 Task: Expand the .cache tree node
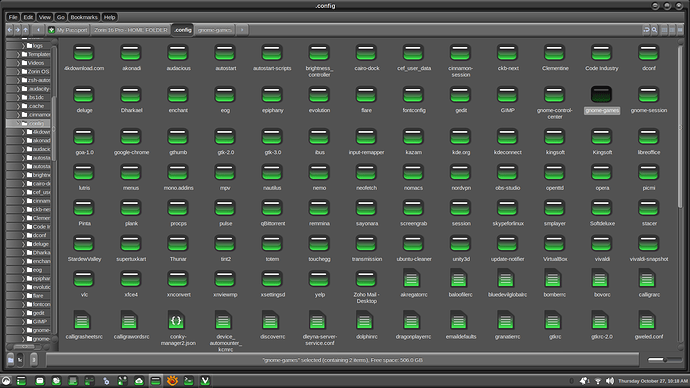click(18, 106)
